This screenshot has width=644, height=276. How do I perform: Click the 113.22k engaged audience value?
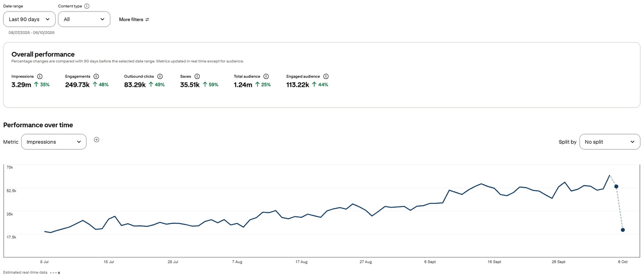click(298, 85)
